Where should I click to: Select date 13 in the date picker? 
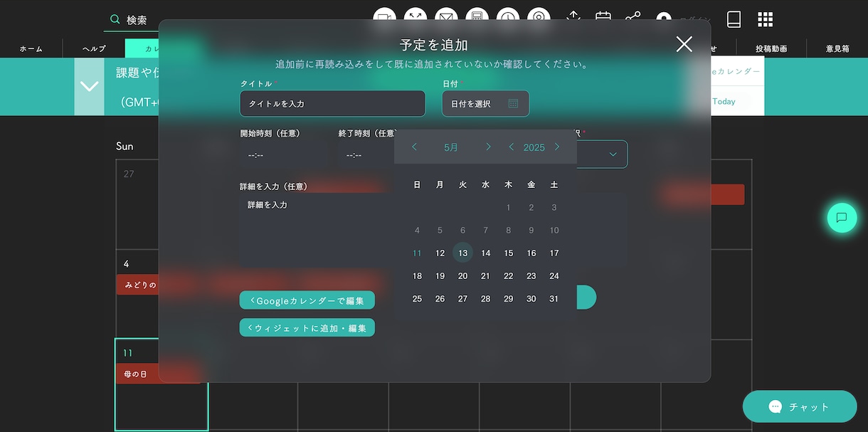coord(462,253)
